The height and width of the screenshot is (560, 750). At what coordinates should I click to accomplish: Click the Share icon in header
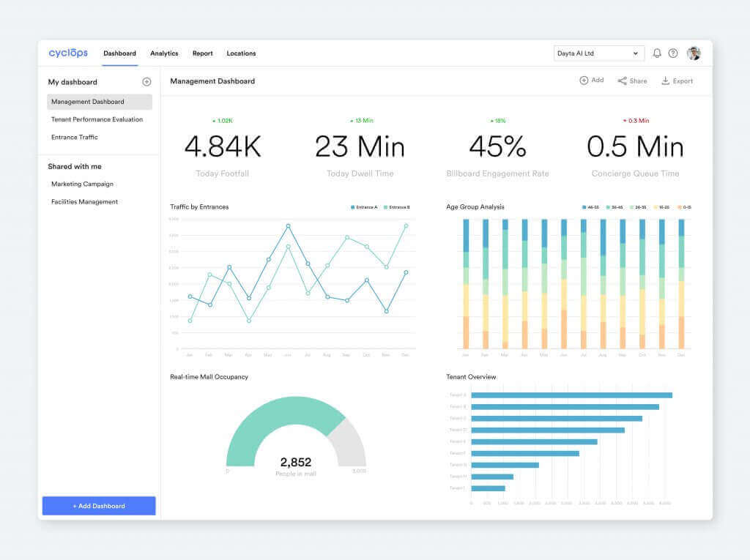[x=622, y=81]
